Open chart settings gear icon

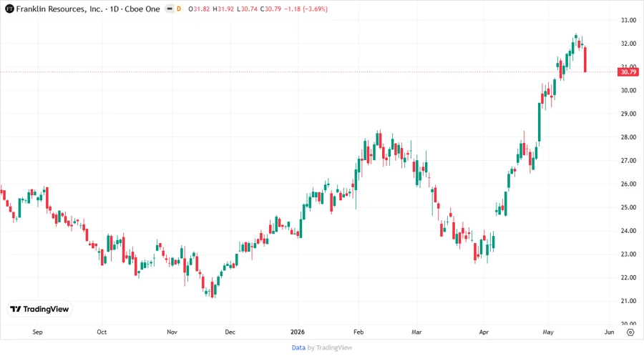point(630,332)
